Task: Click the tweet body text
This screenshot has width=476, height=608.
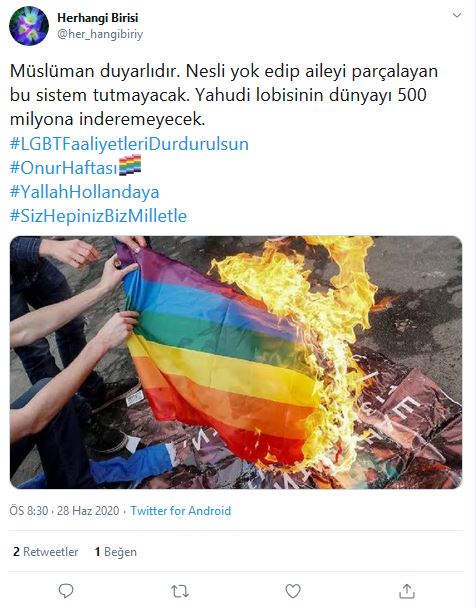Action: click(224, 95)
